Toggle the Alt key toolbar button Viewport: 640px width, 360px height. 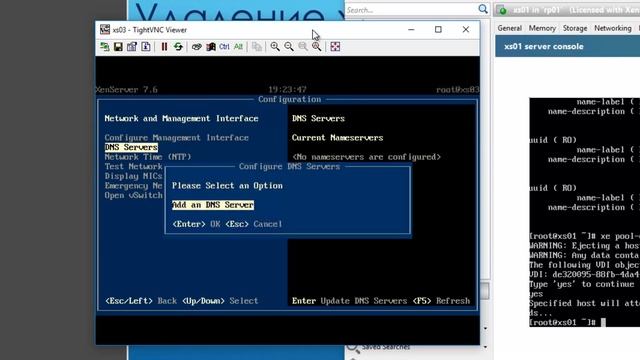pyautogui.click(x=238, y=47)
